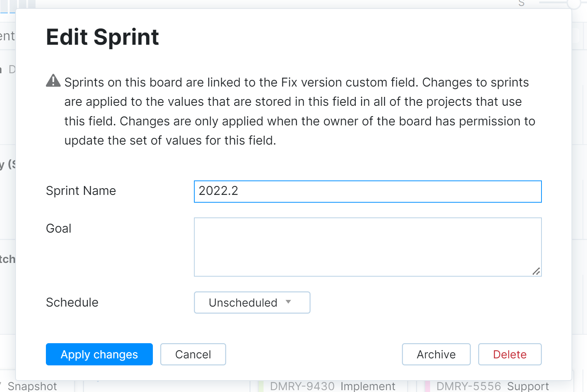587x392 pixels.
Task: Click the pink color tag beside DMRY-5556
Action: (x=427, y=386)
